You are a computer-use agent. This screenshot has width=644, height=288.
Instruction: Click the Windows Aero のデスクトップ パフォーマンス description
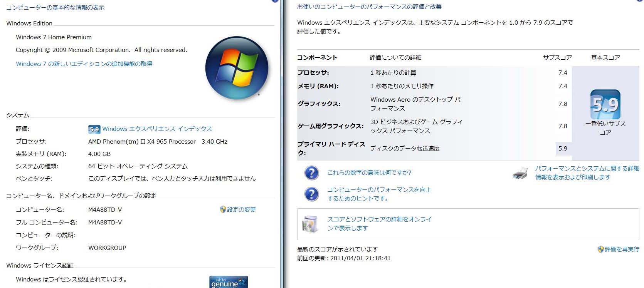pyautogui.click(x=415, y=104)
